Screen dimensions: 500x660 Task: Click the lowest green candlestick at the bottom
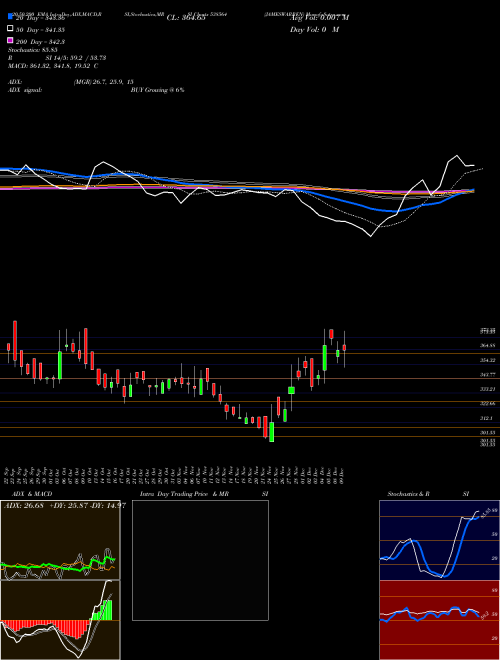(x=271, y=432)
